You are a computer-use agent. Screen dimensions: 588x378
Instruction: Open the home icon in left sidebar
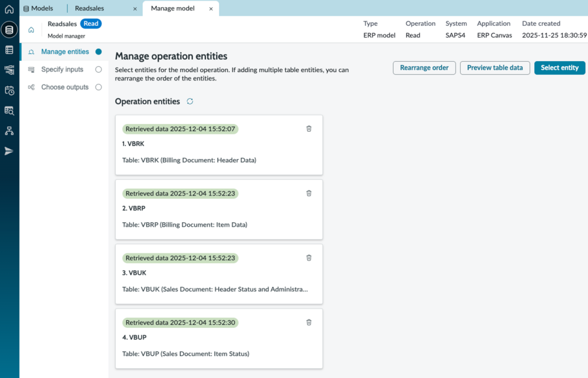9,9
